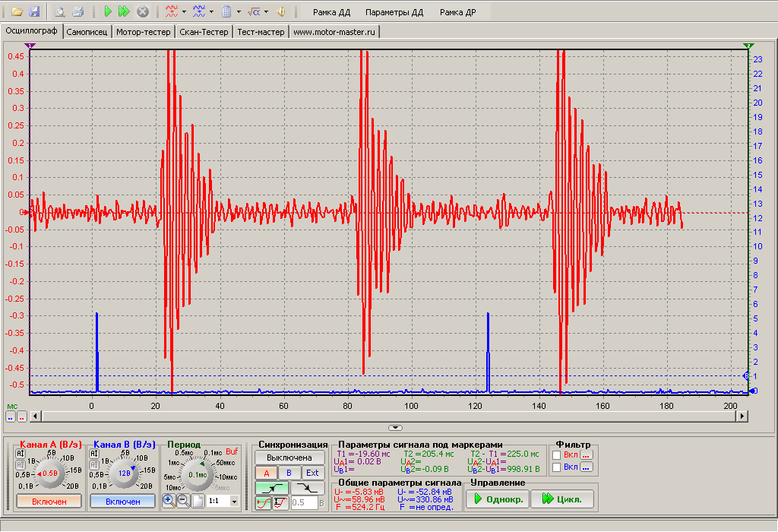Click the zoom in magnifier under Период
Viewport: 778px width, 532px height.
[169, 501]
